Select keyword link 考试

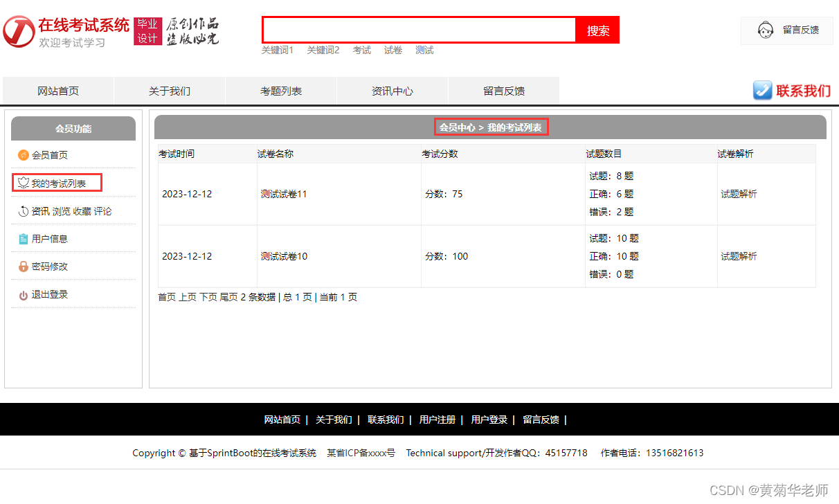point(362,50)
